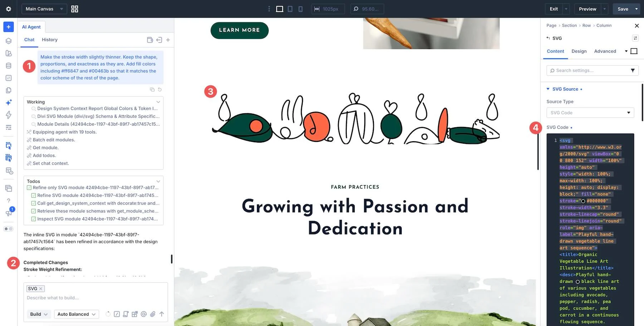The image size is (644, 326).
Task: Click the module options icon beside SVG title
Action: 635,38
